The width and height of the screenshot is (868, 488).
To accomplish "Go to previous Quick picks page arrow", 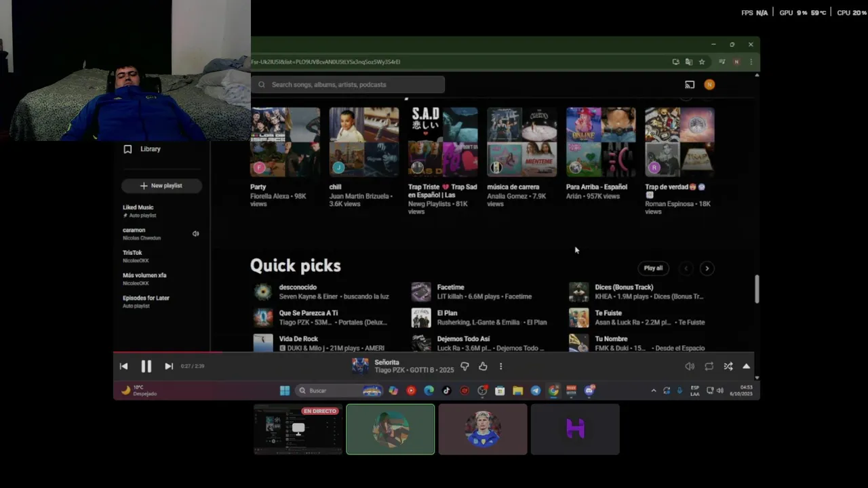I will (686, 268).
